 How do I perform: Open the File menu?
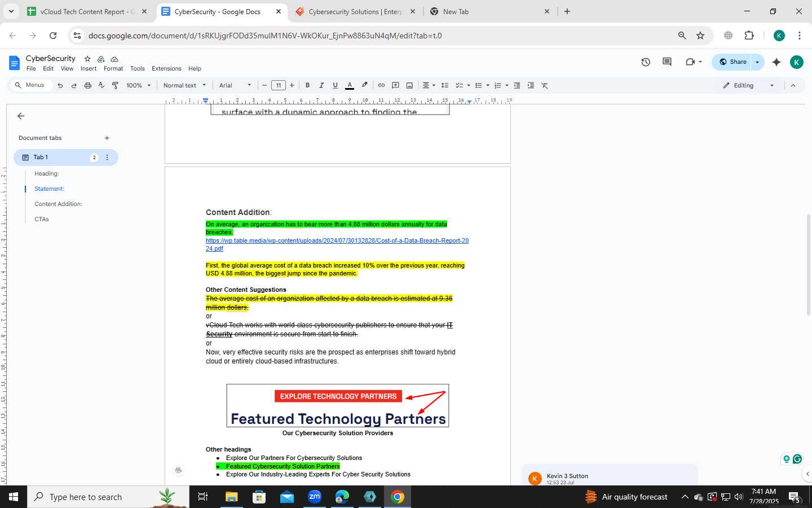point(31,68)
